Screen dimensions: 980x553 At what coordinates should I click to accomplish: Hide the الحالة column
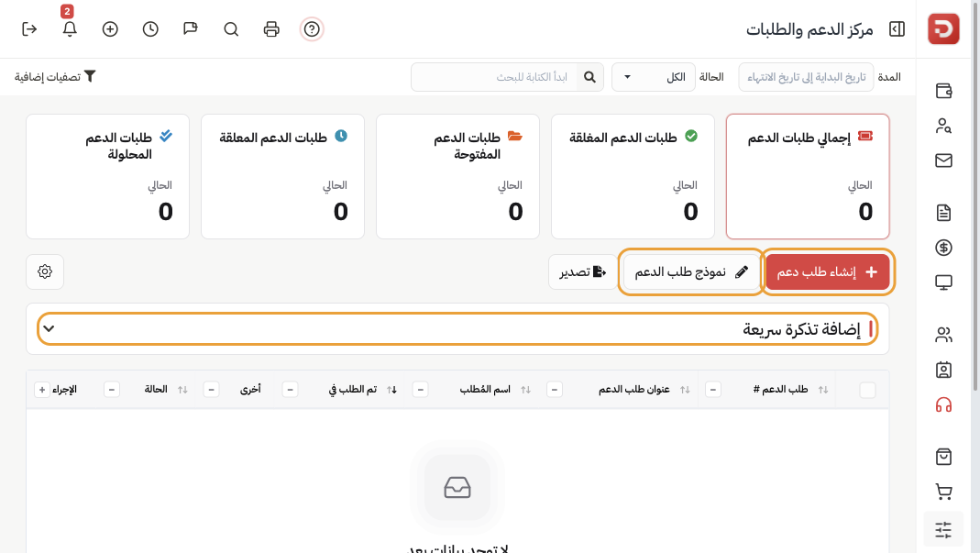111,390
